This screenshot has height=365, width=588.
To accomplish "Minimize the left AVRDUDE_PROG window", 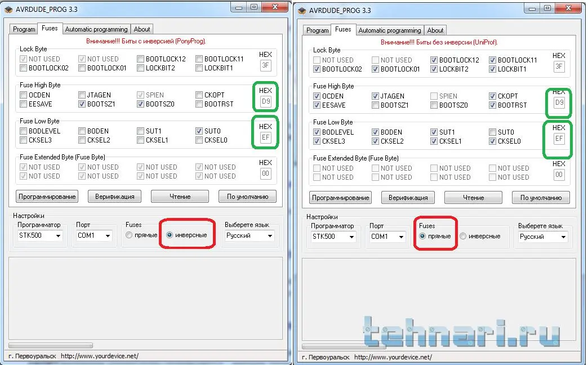I will click(x=239, y=7).
